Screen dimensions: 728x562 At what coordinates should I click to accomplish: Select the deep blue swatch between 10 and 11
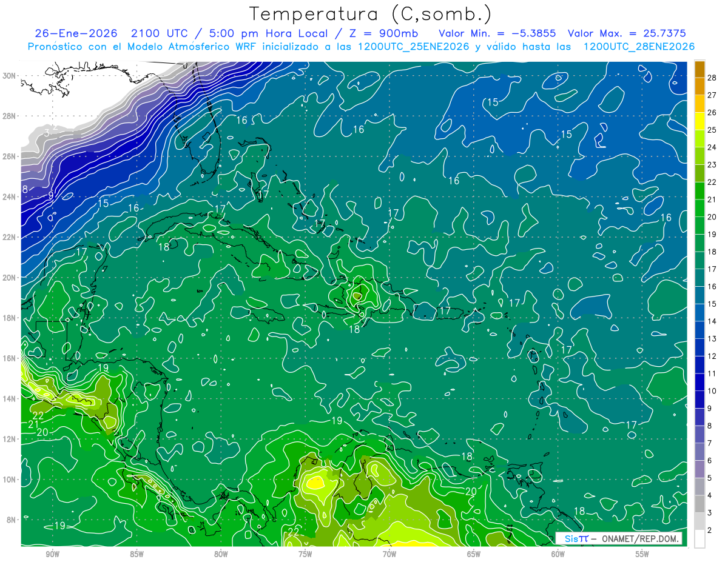[699, 382]
